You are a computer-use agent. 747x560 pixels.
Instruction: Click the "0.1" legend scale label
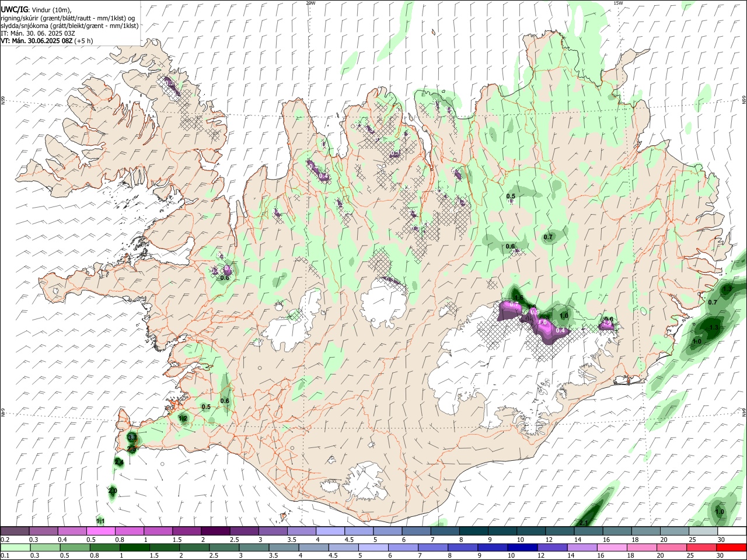5,556
